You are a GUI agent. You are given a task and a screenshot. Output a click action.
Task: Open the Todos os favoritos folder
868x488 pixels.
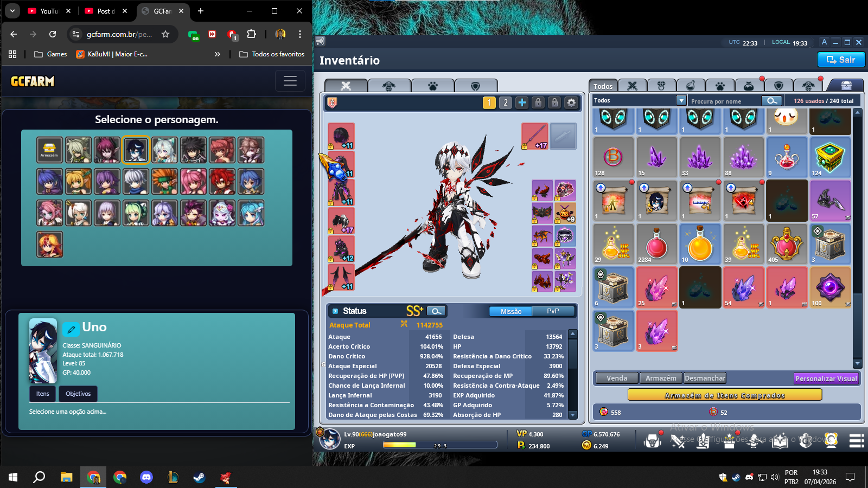tap(272, 54)
